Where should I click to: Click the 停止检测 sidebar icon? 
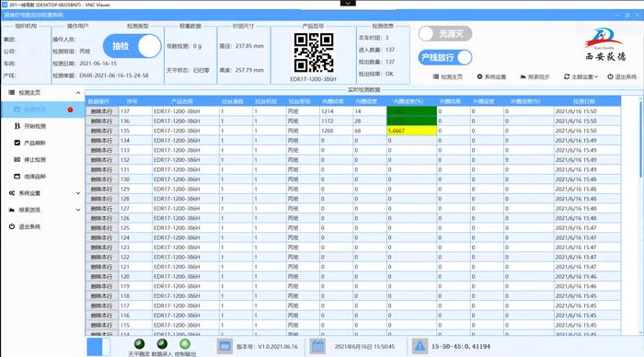pyautogui.click(x=17, y=159)
